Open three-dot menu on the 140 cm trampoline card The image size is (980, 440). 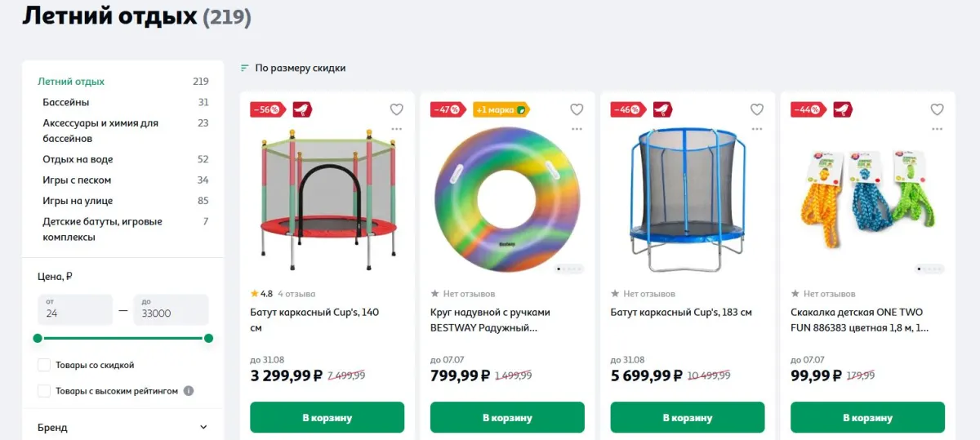(396, 129)
